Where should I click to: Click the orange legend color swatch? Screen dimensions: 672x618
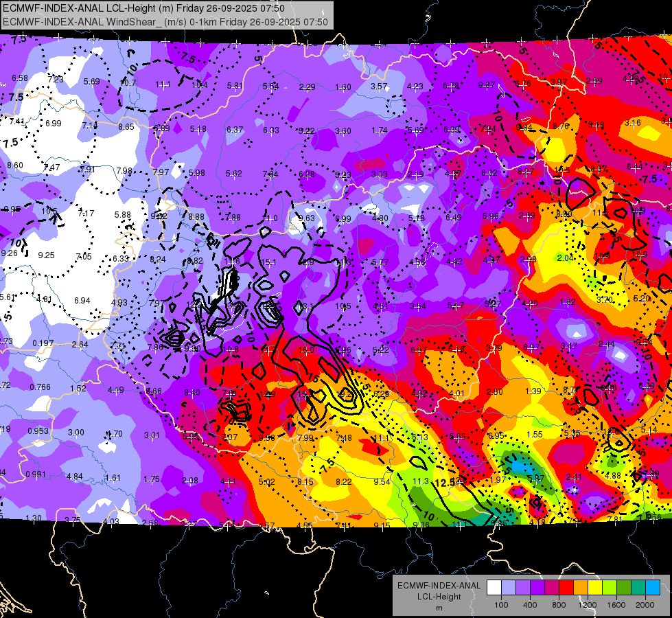(581, 588)
